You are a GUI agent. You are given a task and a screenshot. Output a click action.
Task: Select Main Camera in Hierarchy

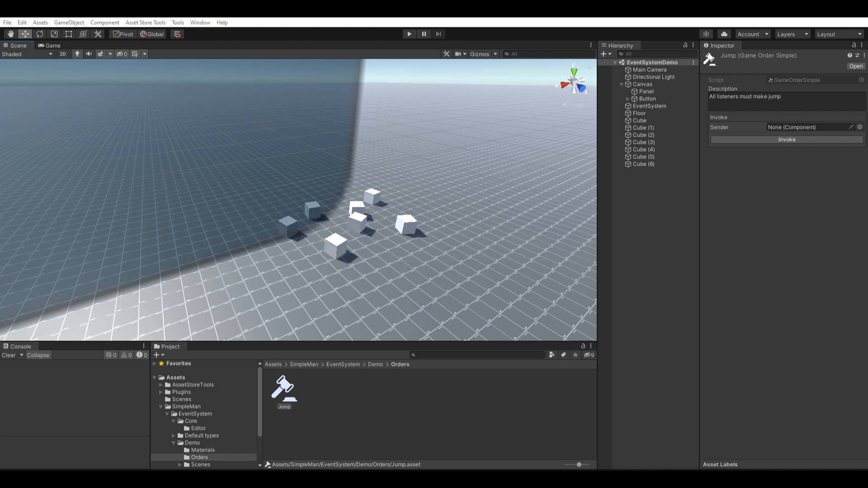click(649, 70)
